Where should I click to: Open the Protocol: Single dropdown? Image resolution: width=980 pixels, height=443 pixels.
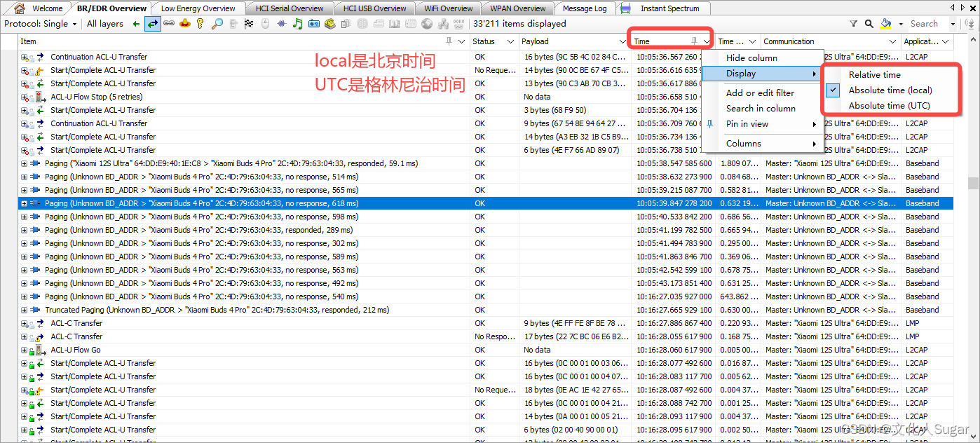tap(41, 24)
